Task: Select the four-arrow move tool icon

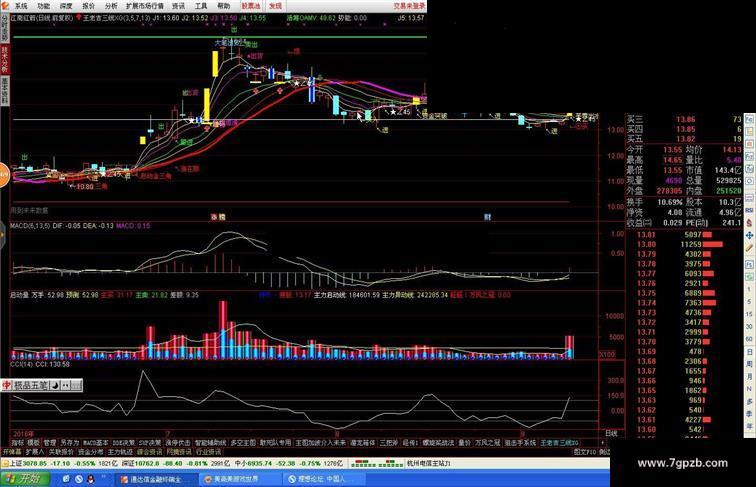Action: 749,235
